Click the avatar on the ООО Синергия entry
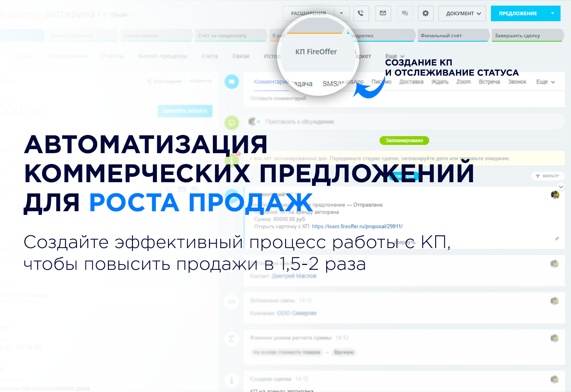Image resolution: width=571 pixels, height=392 pixels. pyautogui.click(x=554, y=301)
